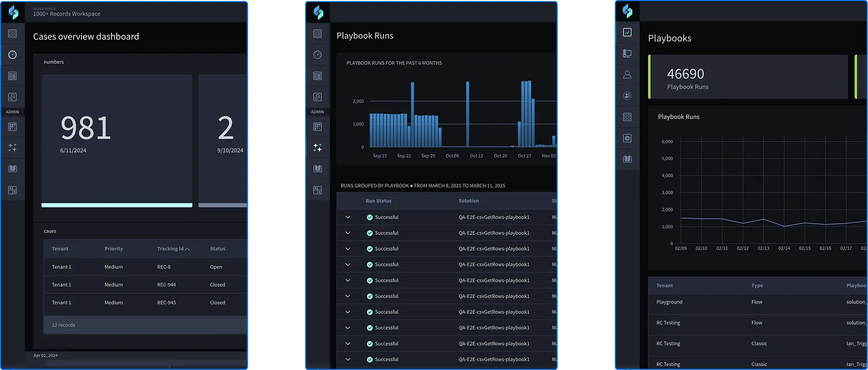
Task: Click the Tenant column header in cases table
Action: tap(60, 249)
